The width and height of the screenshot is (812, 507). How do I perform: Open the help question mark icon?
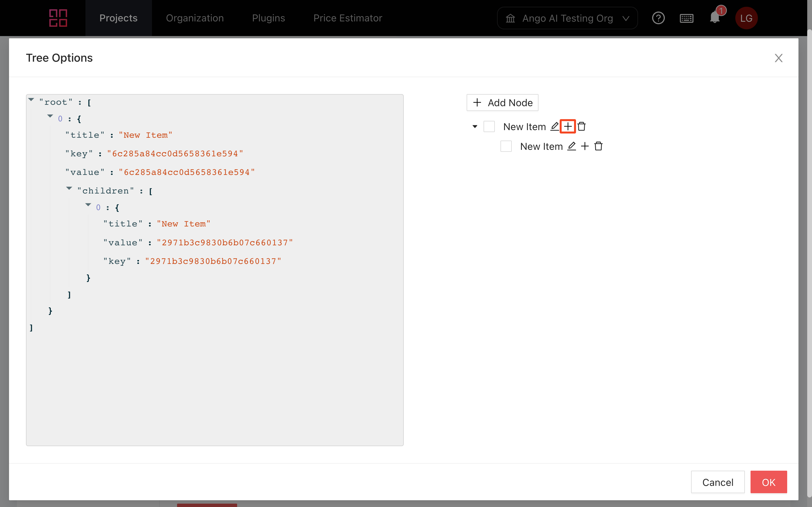(x=658, y=18)
